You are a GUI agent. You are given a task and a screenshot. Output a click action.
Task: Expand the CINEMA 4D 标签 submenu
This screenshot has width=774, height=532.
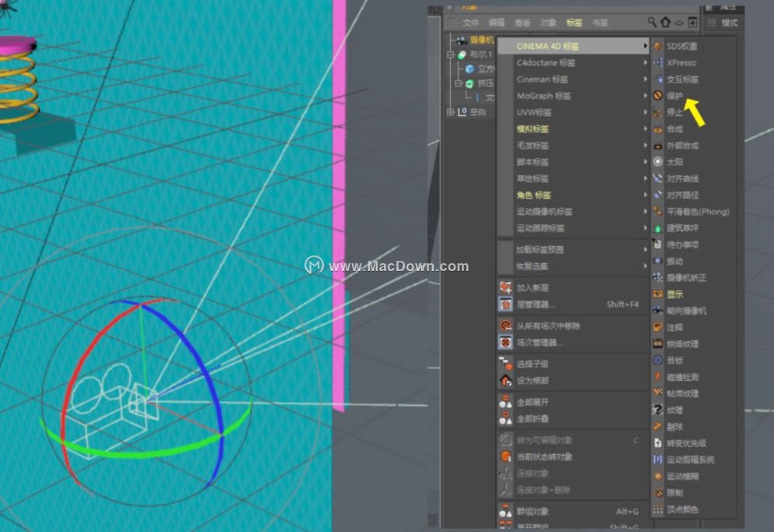573,46
